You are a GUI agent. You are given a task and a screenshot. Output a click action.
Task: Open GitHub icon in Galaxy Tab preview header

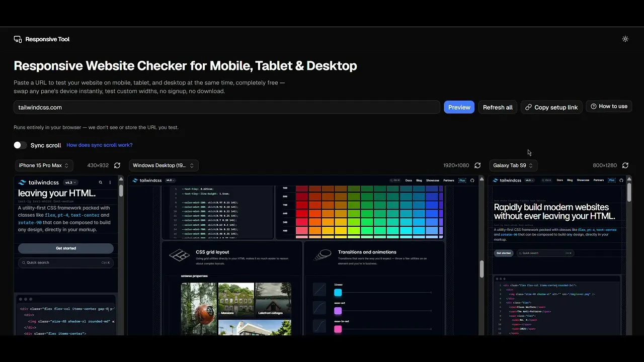tap(621, 180)
